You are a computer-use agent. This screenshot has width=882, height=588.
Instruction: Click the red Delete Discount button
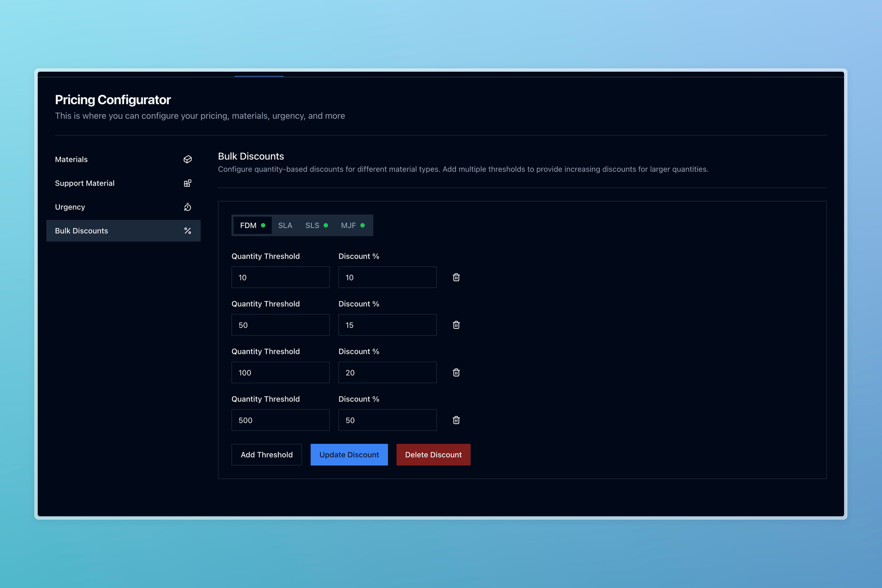point(433,455)
